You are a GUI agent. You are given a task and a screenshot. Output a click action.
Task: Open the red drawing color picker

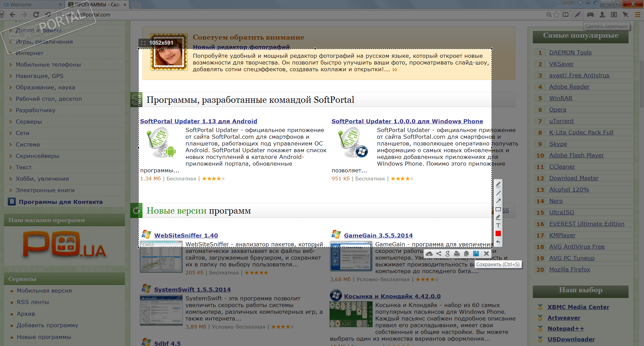[498, 233]
